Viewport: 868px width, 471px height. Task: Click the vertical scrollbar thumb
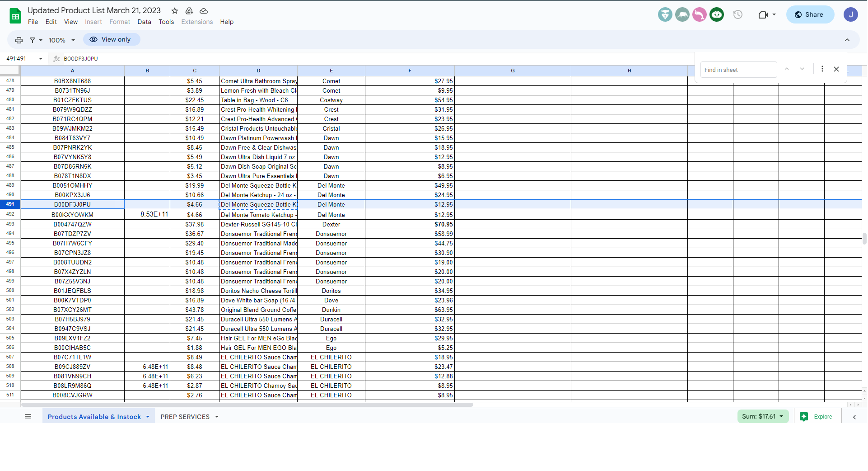pos(864,238)
